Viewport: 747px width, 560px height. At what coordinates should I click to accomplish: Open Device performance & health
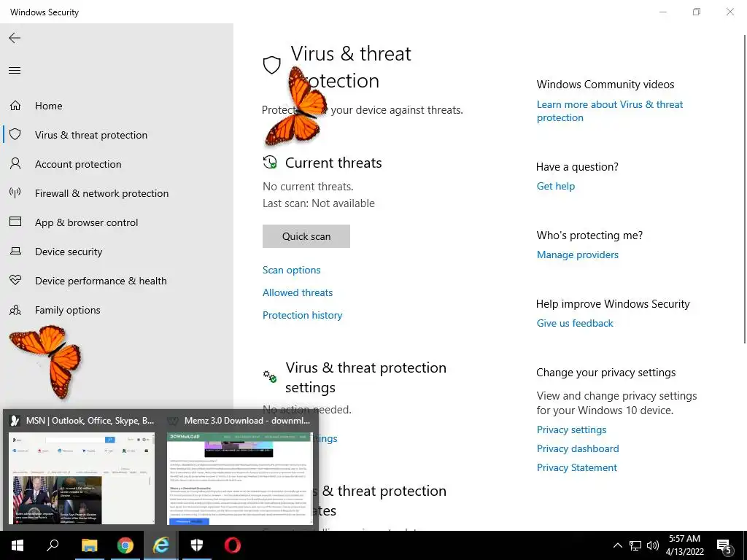pyautogui.click(x=117, y=281)
